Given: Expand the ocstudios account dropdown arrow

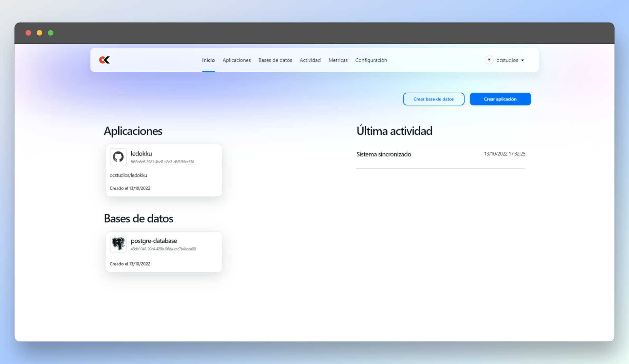Looking at the screenshot, I should pyautogui.click(x=523, y=60).
